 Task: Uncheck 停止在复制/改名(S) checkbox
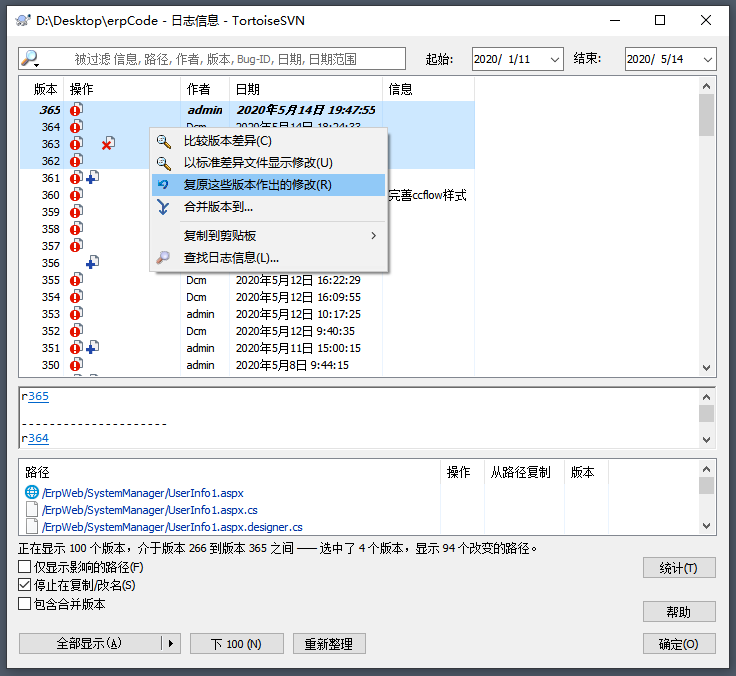[24, 585]
